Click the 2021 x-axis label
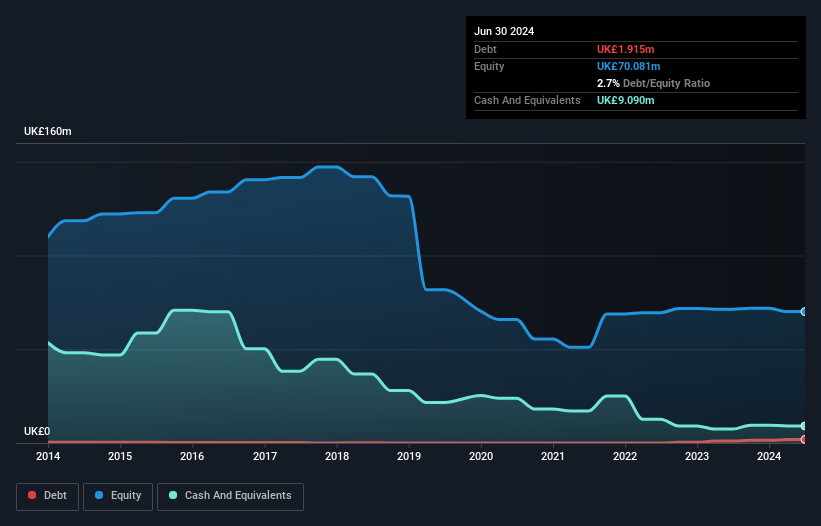 tap(553, 456)
